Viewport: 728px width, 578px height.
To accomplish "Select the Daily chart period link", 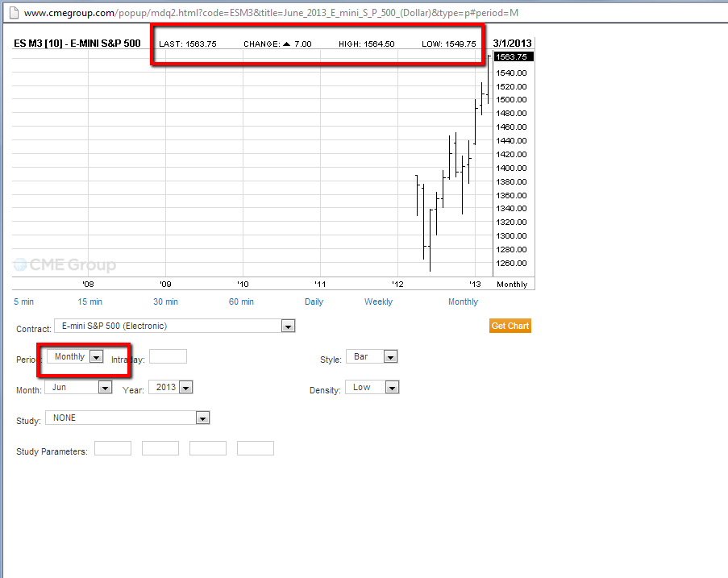I will (x=314, y=301).
